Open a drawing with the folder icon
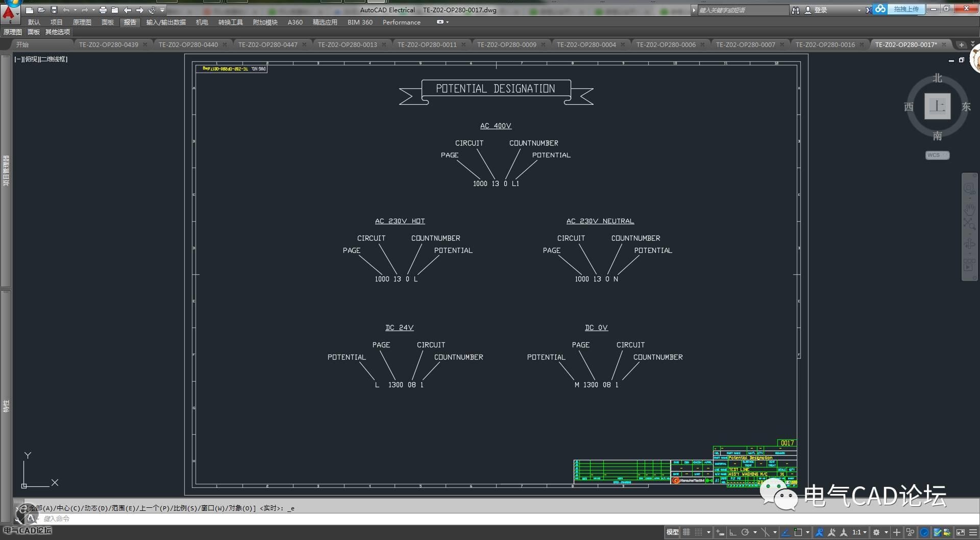980x540 pixels. (41, 10)
